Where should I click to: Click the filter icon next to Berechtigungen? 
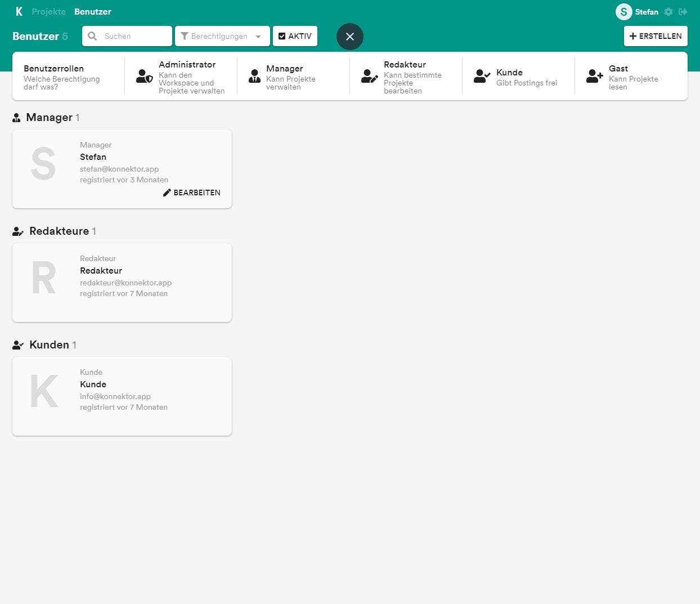[185, 36]
